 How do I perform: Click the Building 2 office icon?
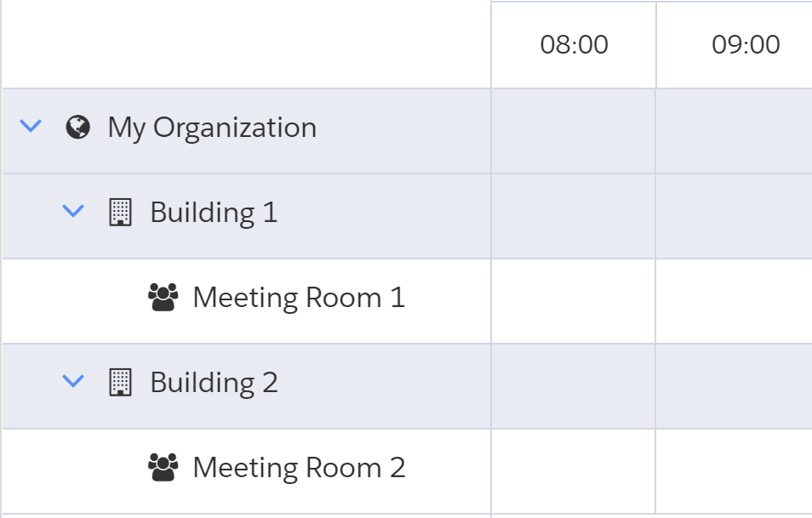click(x=121, y=383)
